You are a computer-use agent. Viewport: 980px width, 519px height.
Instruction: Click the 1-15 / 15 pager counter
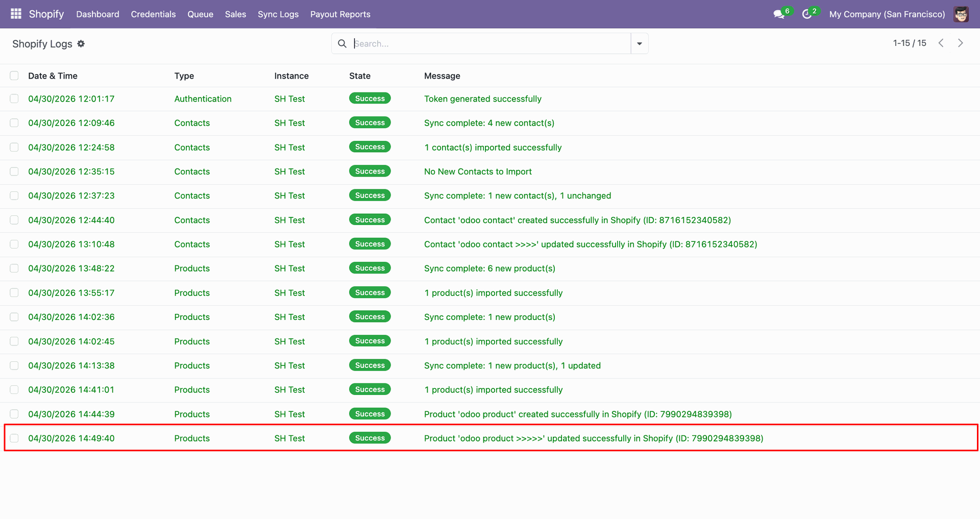point(910,43)
